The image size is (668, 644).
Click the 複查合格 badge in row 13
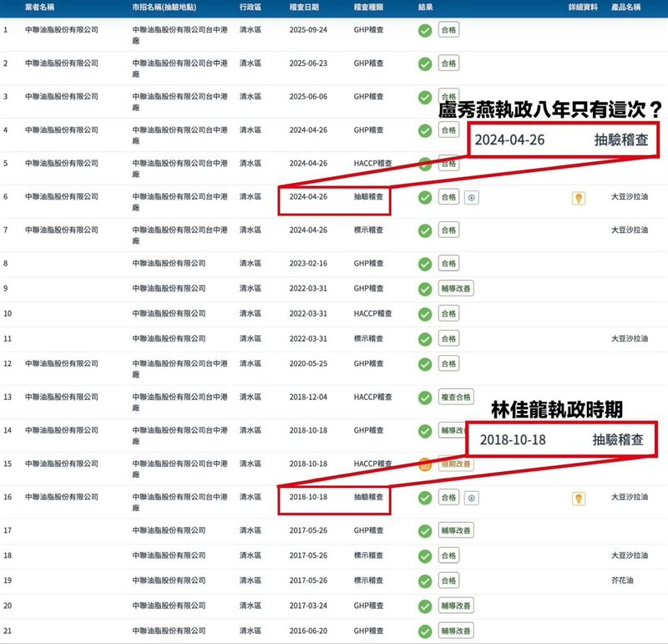click(x=456, y=398)
